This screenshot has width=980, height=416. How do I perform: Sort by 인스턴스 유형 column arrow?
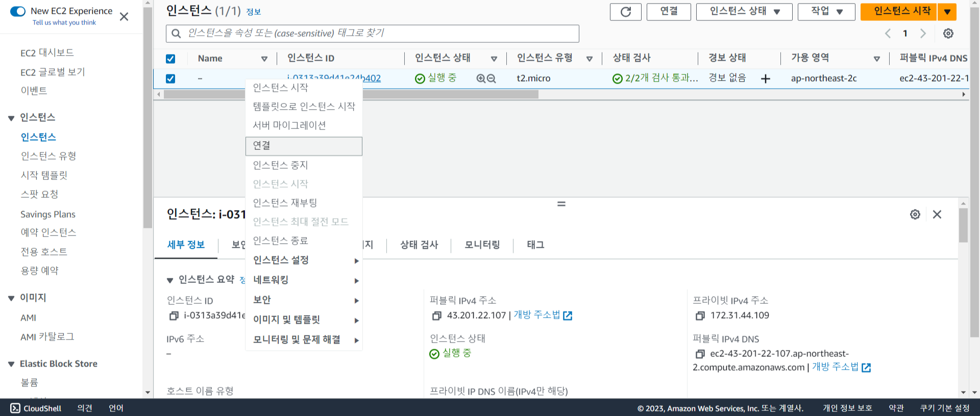click(589, 59)
